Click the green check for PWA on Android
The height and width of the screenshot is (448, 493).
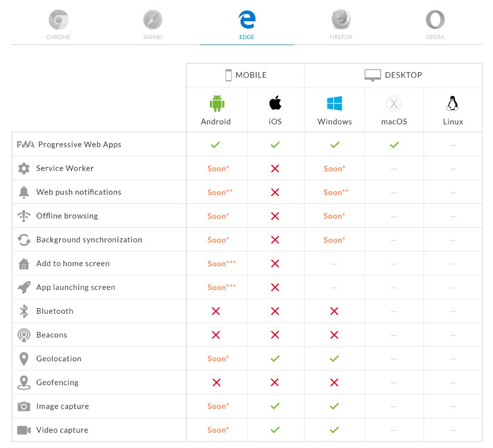(x=215, y=145)
